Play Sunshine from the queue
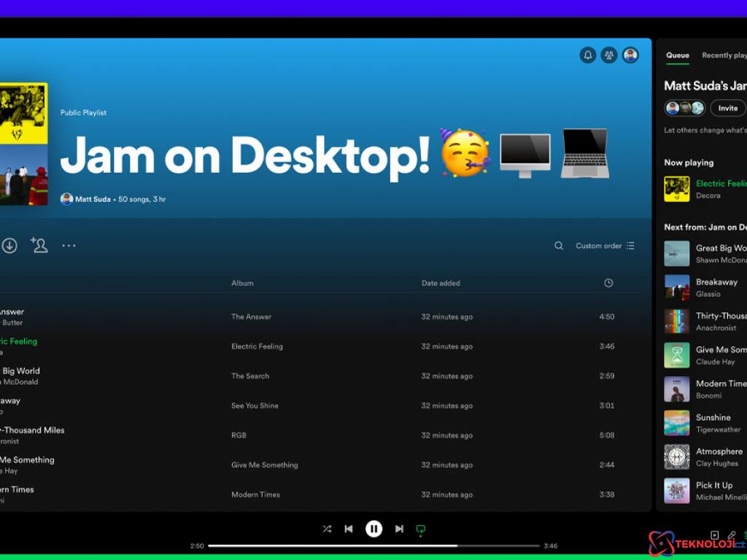 713,417
